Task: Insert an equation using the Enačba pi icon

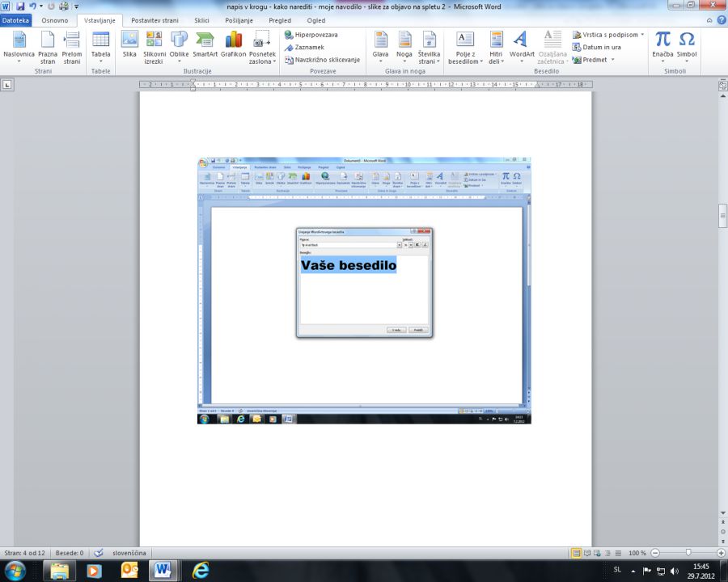Action: (662, 48)
